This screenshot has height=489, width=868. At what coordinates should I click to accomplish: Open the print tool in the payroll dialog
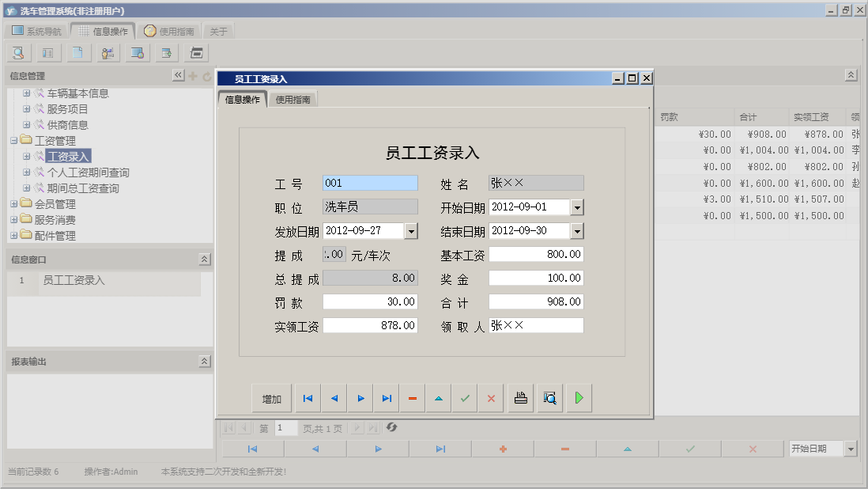[520, 398]
